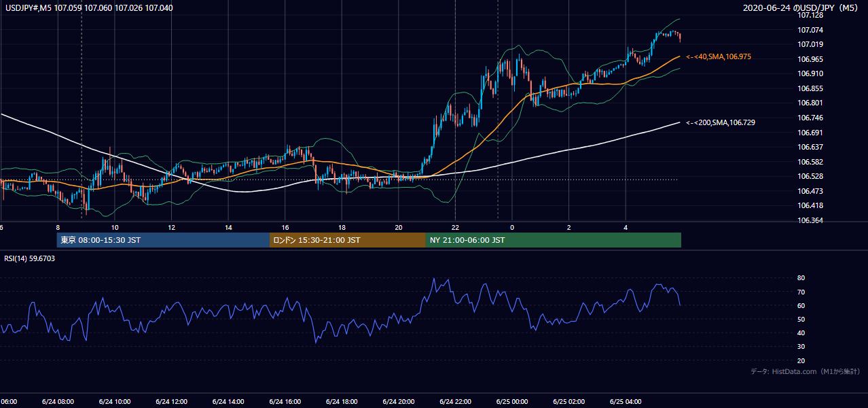Viewport: 868px width, 408px height.
Task: Click the 107.019 price axis label
Action: point(811,44)
